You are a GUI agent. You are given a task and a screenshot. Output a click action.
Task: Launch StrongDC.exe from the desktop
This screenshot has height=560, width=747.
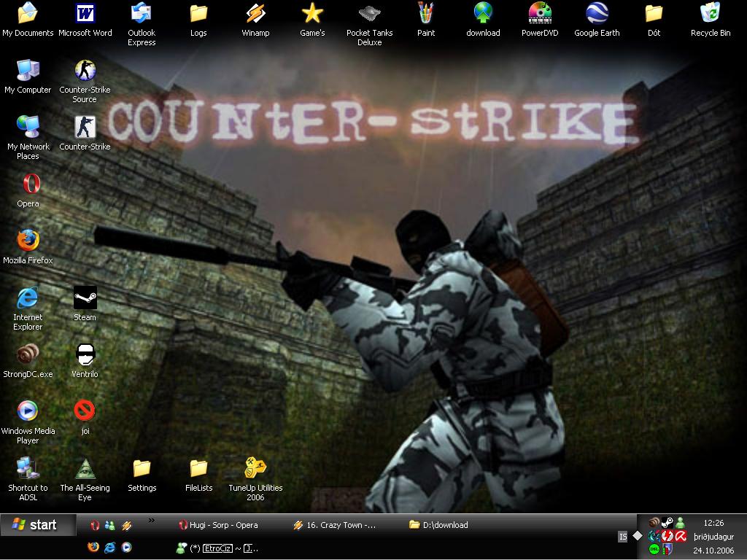[28, 360]
